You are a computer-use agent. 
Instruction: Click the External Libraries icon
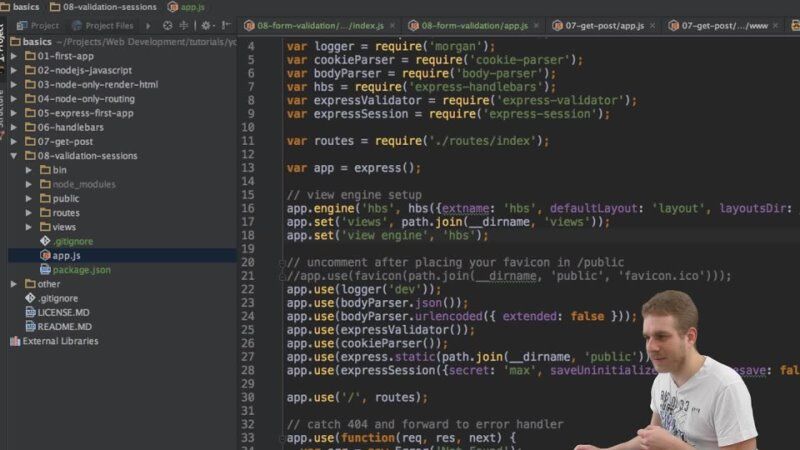(15, 341)
